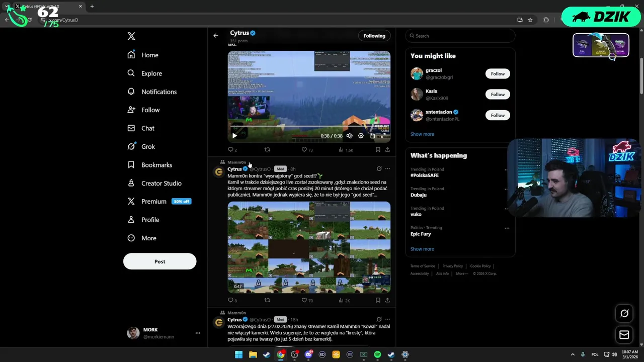The width and height of the screenshot is (644, 362).
Task: Make the video fullscreen
Action: (383, 136)
